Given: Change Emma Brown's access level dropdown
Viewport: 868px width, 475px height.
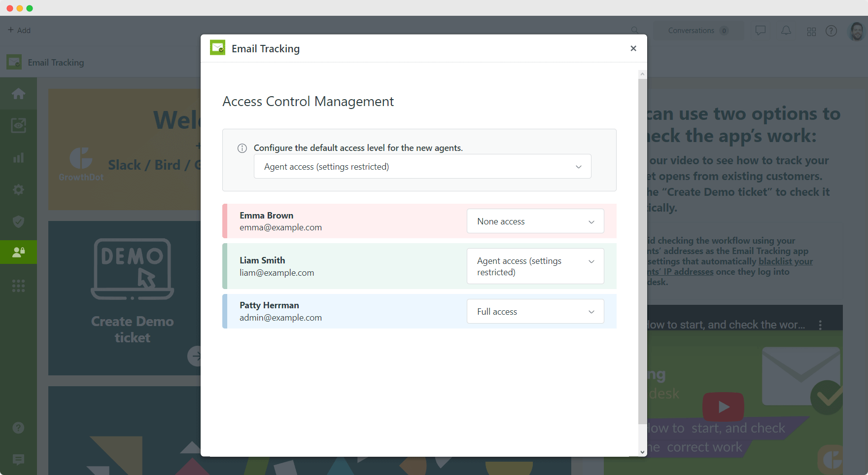Looking at the screenshot, I should [535, 221].
